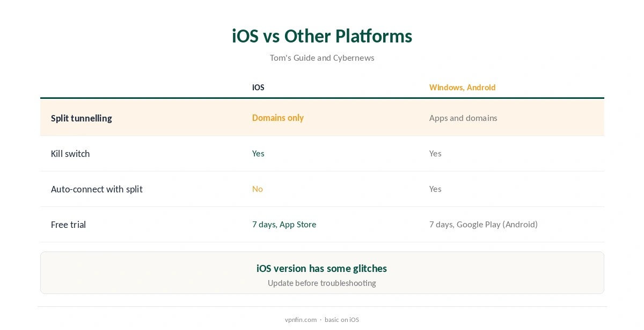Screen dimensions: 644x330
Task: Click the "iOS" column header
Action: point(258,87)
